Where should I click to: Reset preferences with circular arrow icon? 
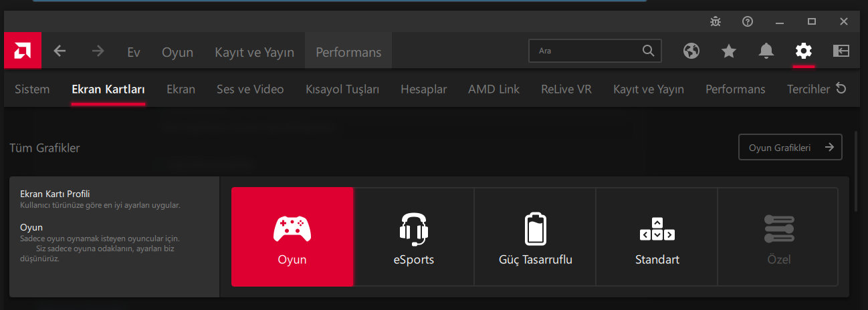click(x=842, y=89)
